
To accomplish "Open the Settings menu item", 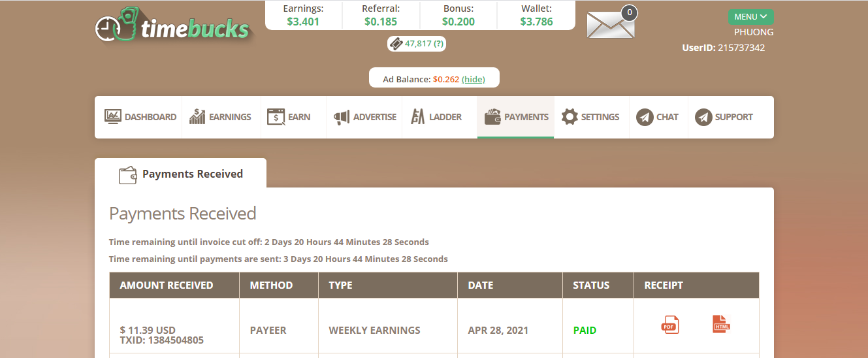I will pos(591,117).
